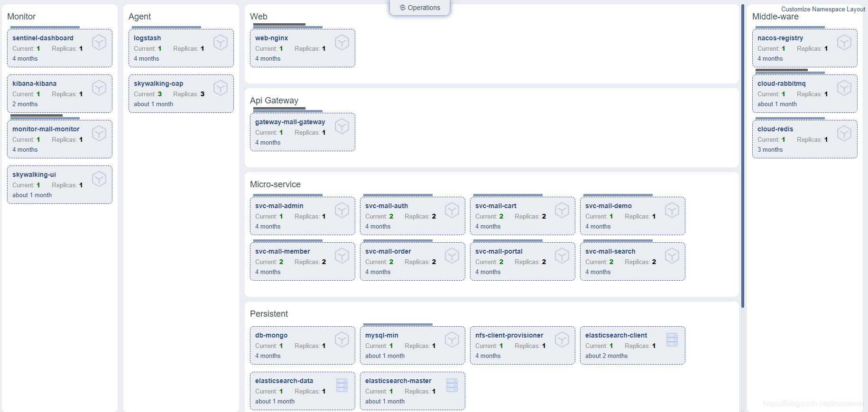Click the elasticsearch-data statefulset server icon
Viewport: 868px width, 412px height.
pyautogui.click(x=342, y=385)
